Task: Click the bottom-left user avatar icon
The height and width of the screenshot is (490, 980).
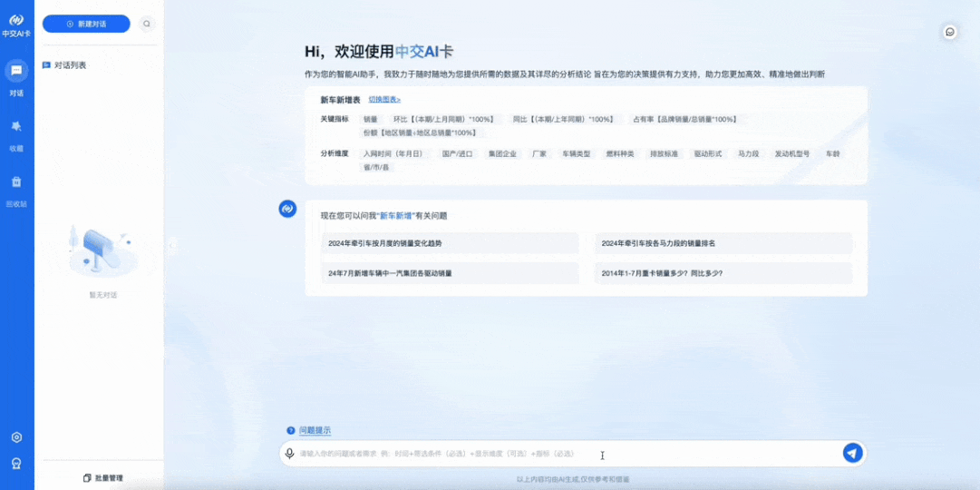Action: [x=16, y=464]
